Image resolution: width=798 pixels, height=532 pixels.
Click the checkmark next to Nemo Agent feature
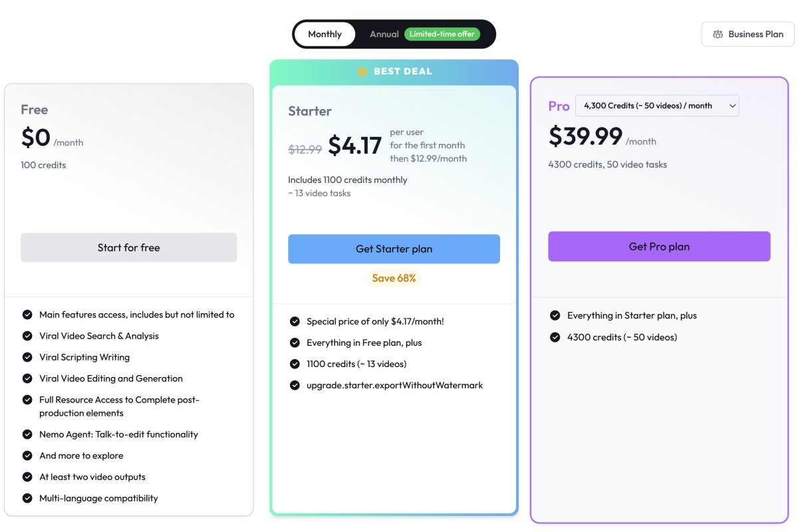click(27, 434)
